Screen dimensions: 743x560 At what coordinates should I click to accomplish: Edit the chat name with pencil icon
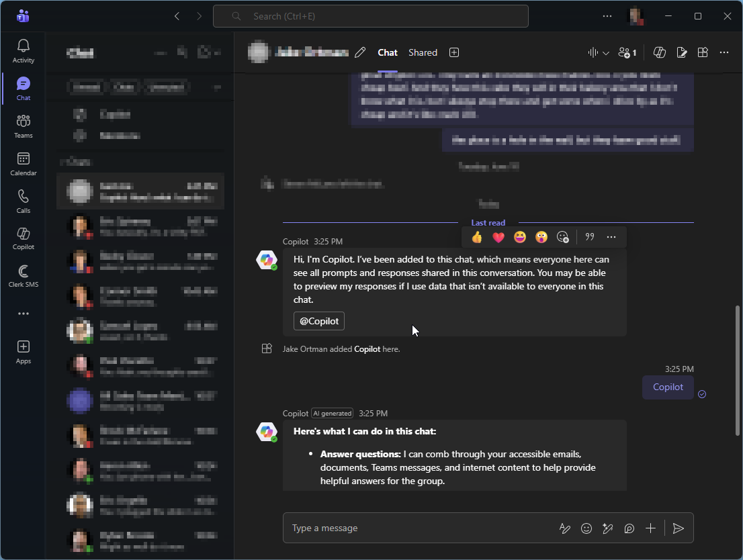pyautogui.click(x=360, y=52)
